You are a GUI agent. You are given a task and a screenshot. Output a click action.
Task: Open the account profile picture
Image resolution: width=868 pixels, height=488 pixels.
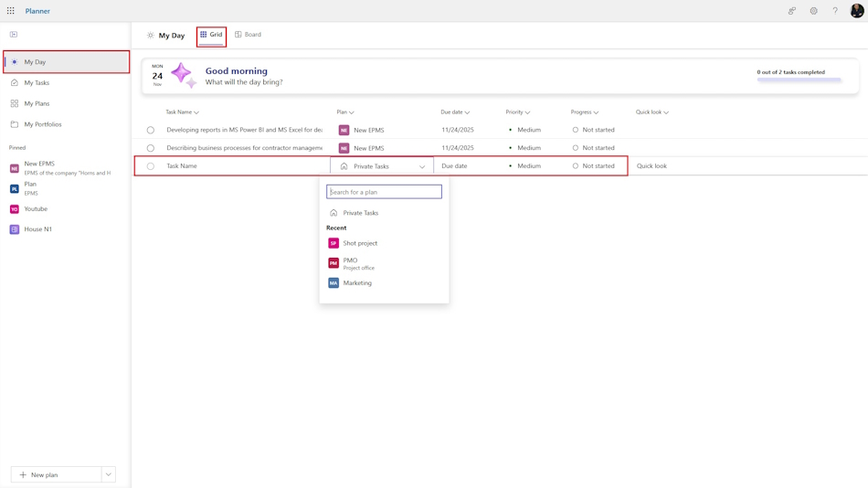(x=856, y=11)
